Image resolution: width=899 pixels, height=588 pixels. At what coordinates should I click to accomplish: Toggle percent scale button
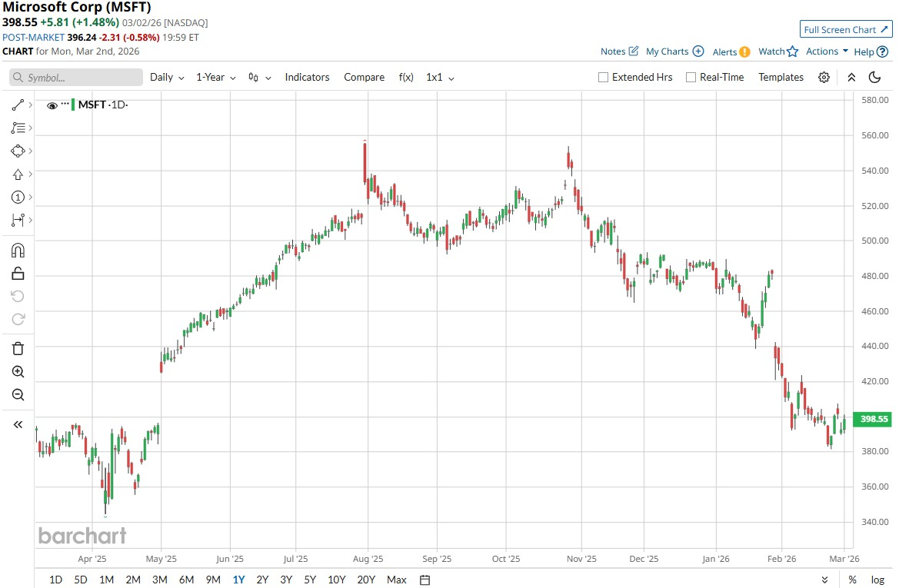click(x=853, y=580)
